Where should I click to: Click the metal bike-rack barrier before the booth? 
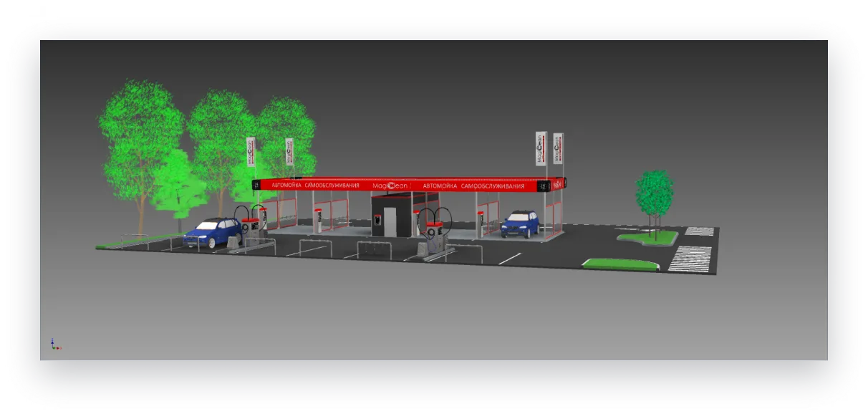click(x=375, y=249)
